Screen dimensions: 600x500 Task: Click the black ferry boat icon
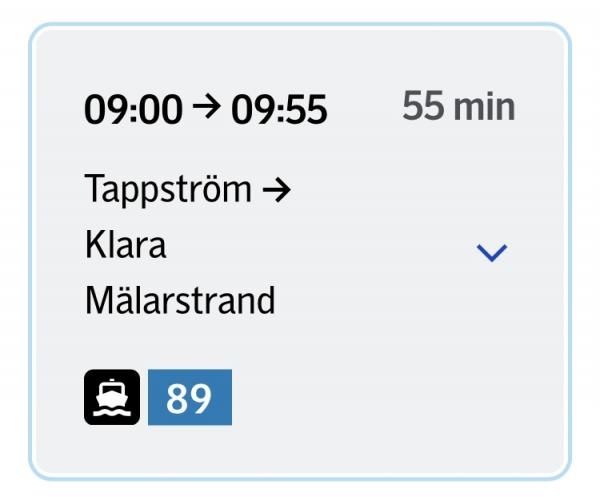pyautogui.click(x=112, y=397)
